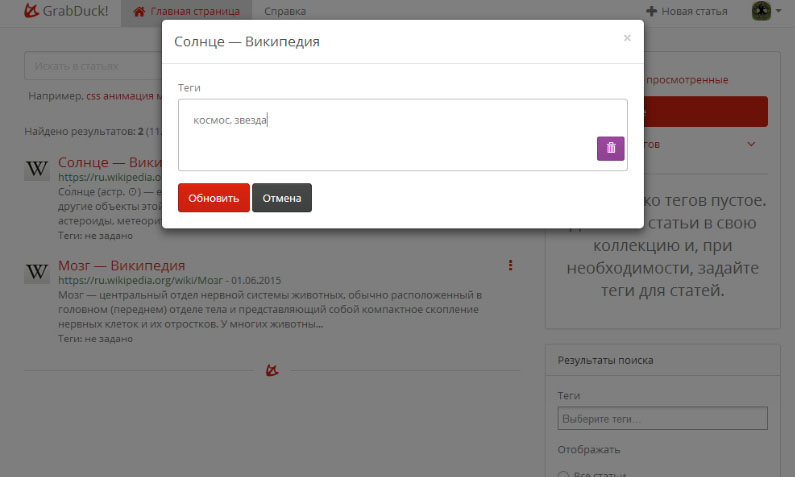Viewport: 795px width, 477px height.
Task: Click the home icon in Главная страница
Action: [139, 11]
